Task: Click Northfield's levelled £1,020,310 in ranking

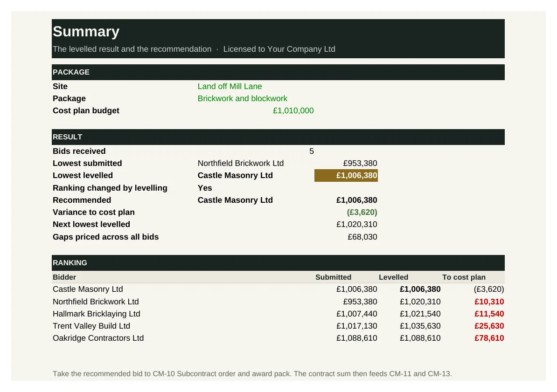Action: coord(420,302)
